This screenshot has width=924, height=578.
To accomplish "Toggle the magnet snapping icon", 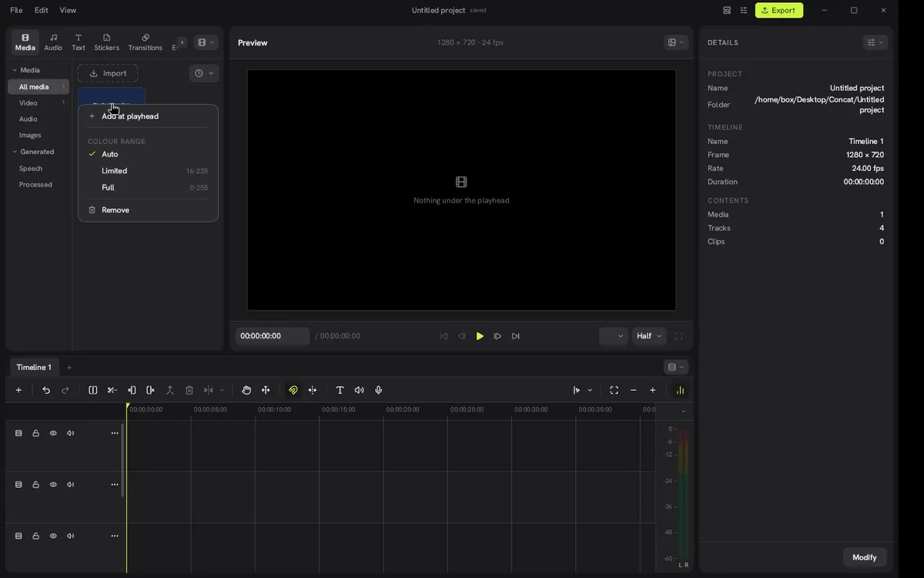I will 293,390.
